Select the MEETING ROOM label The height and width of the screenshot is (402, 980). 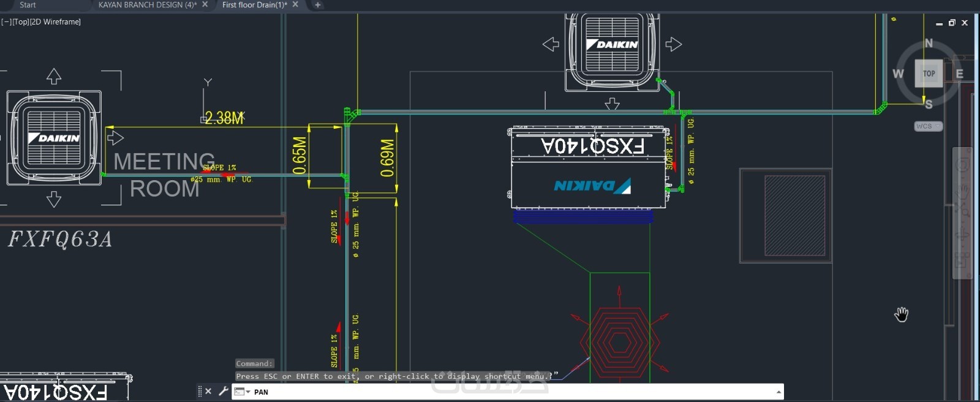pos(164,175)
